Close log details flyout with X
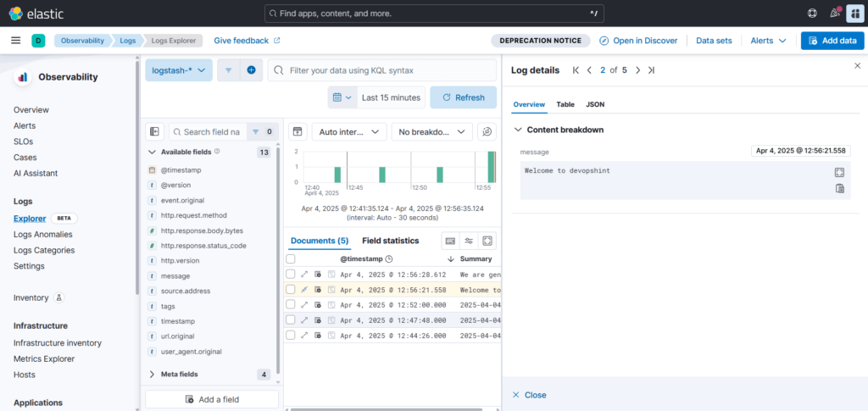The width and height of the screenshot is (868, 411). click(x=858, y=66)
